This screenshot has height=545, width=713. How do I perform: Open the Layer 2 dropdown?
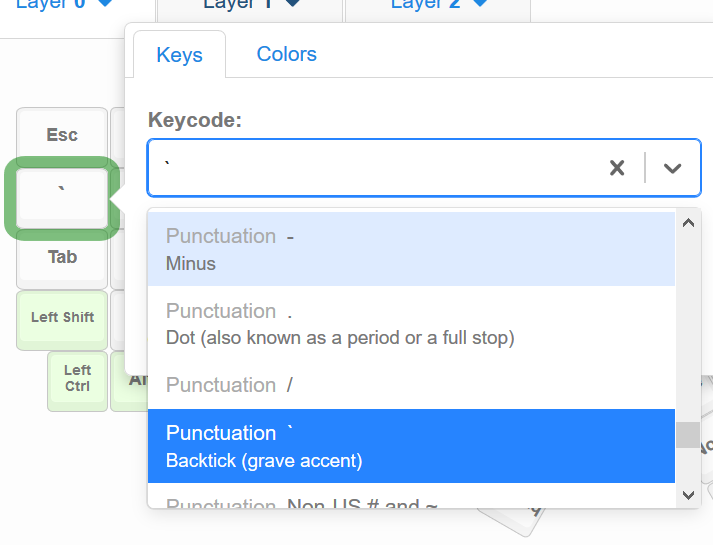pos(438,4)
